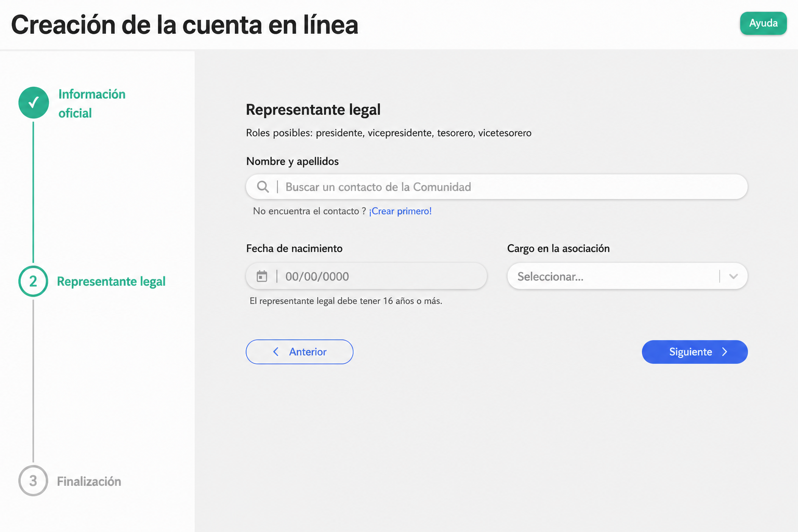Open the Seleccionar... role dropdown
Viewport: 798px width, 532px height.
pyautogui.click(x=627, y=276)
